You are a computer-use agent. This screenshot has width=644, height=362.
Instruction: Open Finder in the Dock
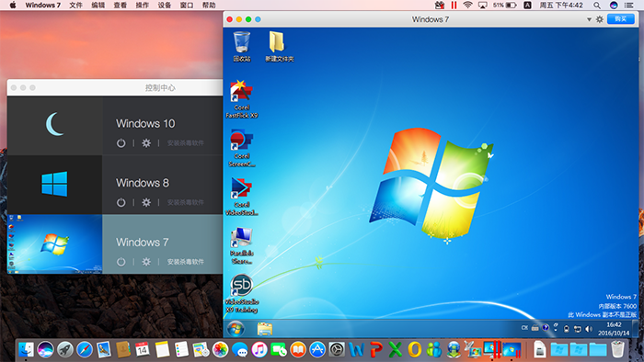(x=26, y=349)
